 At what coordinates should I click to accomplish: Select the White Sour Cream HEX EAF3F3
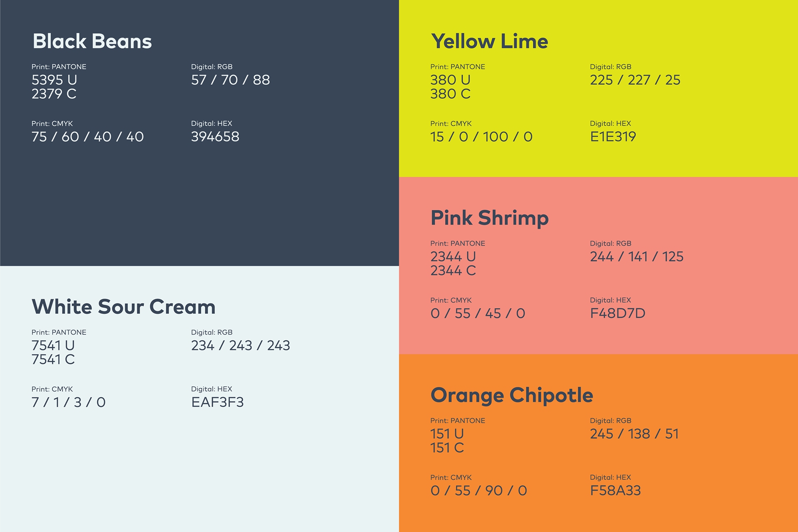point(217,402)
